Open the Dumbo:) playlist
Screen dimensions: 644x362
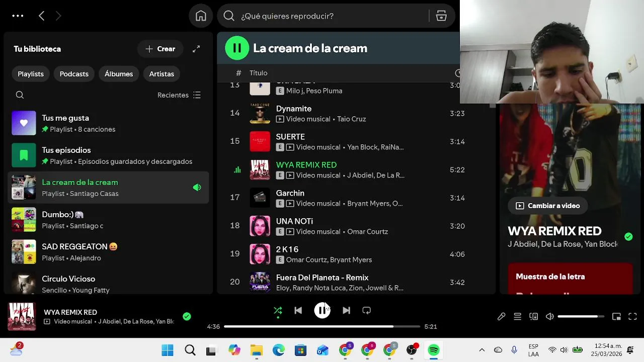click(x=108, y=220)
